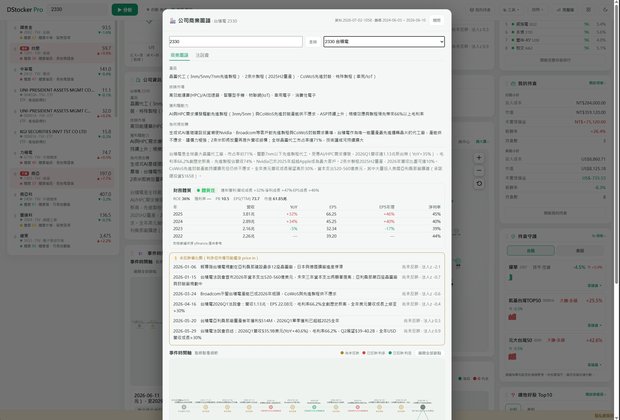Switch to the second gray dialog tab
The image size is (620, 420).
pyautogui.click(x=202, y=55)
